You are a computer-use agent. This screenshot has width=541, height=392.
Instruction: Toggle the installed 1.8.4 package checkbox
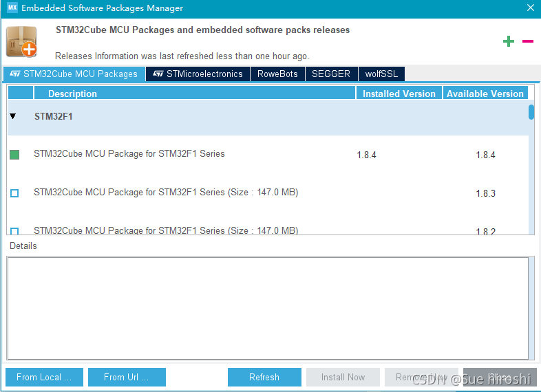pos(14,155)
